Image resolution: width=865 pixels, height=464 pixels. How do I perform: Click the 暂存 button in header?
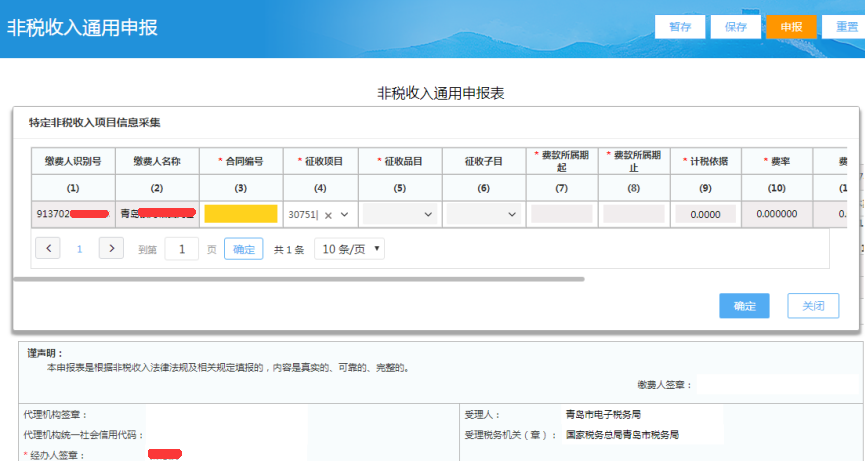click(680, 27)
